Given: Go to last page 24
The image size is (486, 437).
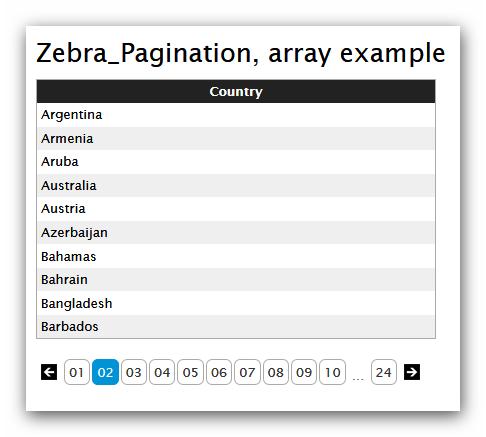Looking at the screenshot, I should tap(384, 372).
